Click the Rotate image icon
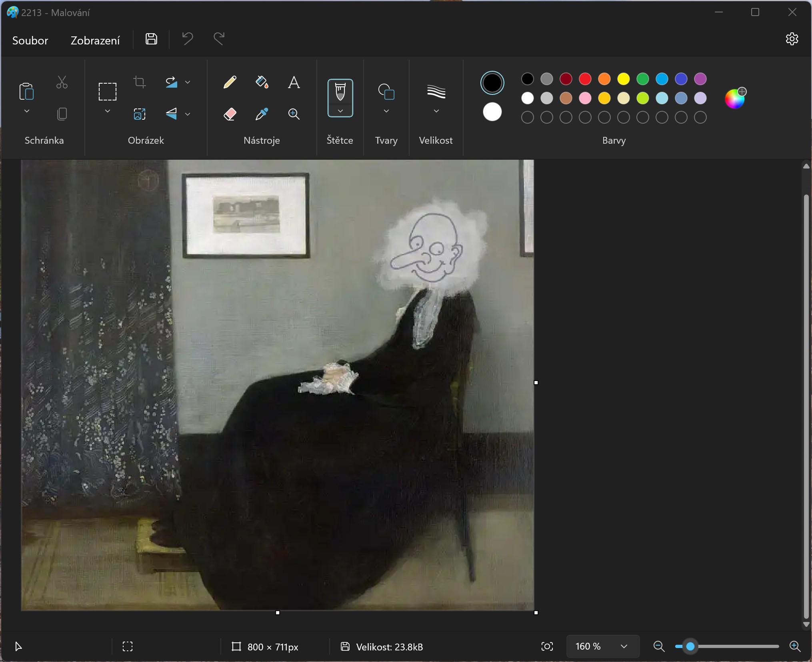The image size is (812, 662). 172,82
